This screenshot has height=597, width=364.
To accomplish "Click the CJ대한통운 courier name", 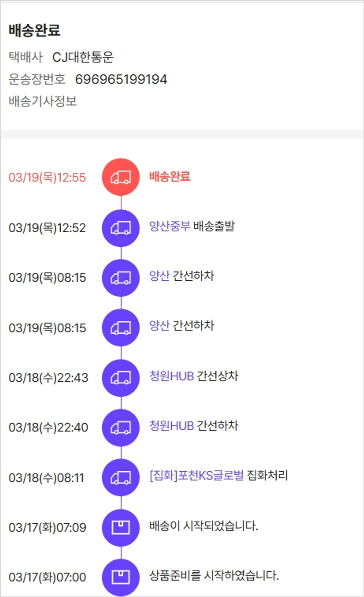I will point(83,57).
